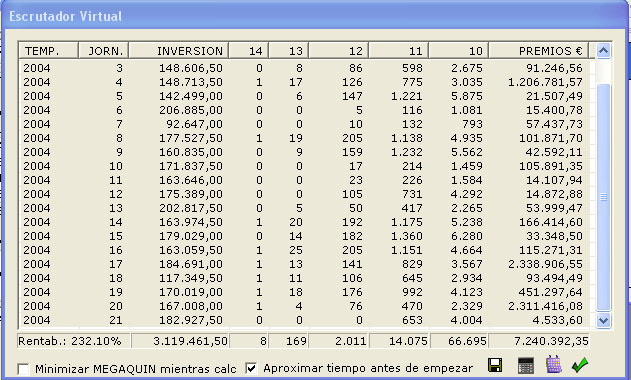
Task: Sort by the JORN. column header
Action: (103, 51)
